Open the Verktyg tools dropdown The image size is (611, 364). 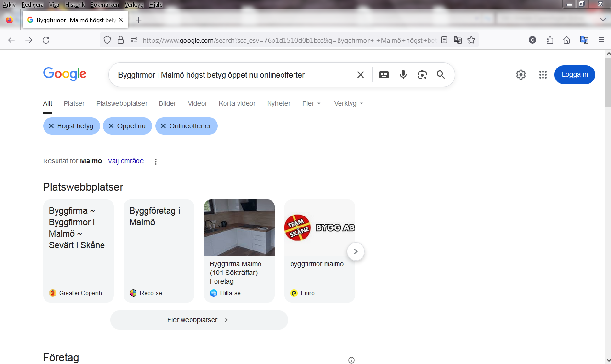(349, 103)
